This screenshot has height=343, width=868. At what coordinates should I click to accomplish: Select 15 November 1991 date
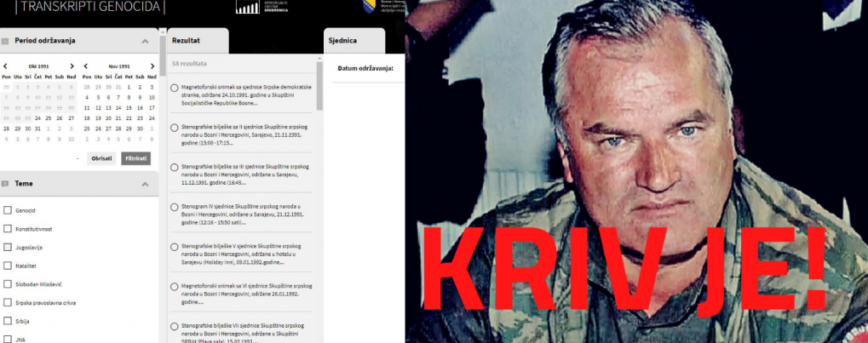[x=129, y=108]
